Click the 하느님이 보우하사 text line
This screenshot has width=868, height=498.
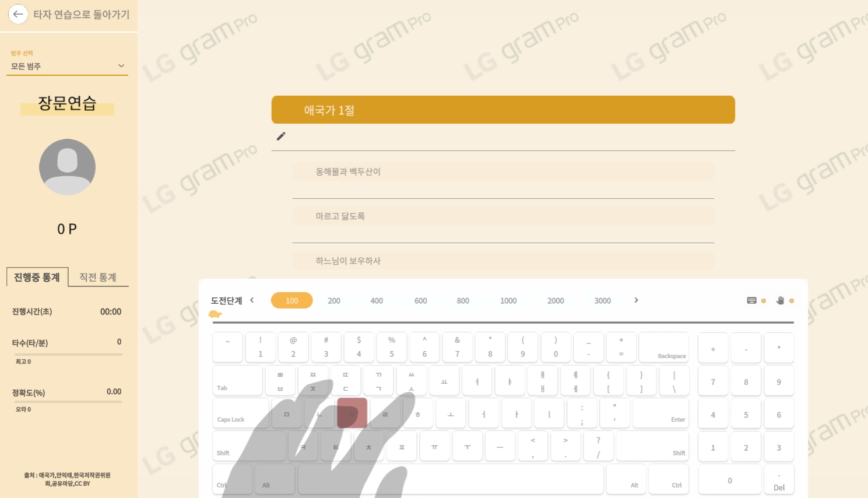coord(503,260)
